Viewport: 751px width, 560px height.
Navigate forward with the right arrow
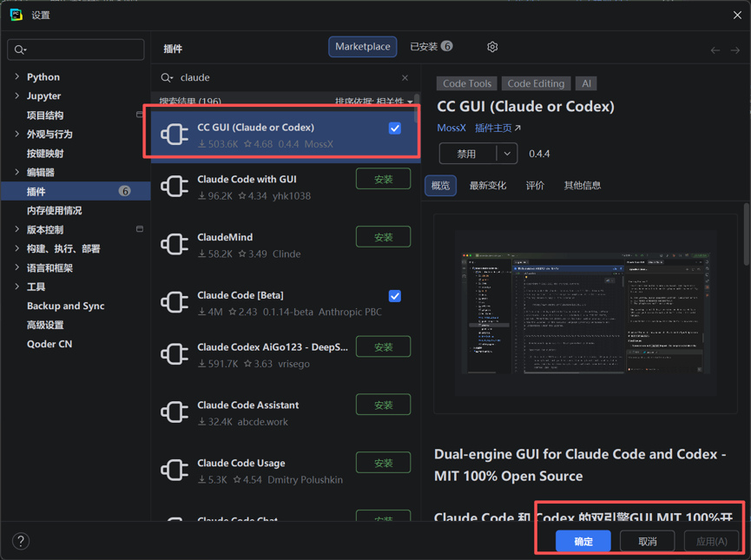tap(735, 50)
